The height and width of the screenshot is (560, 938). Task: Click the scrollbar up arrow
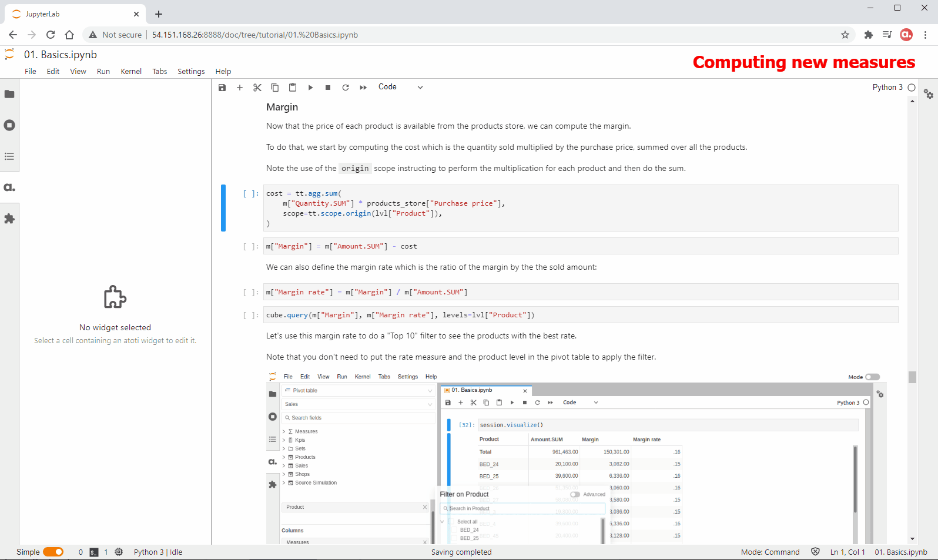(912, 101)
